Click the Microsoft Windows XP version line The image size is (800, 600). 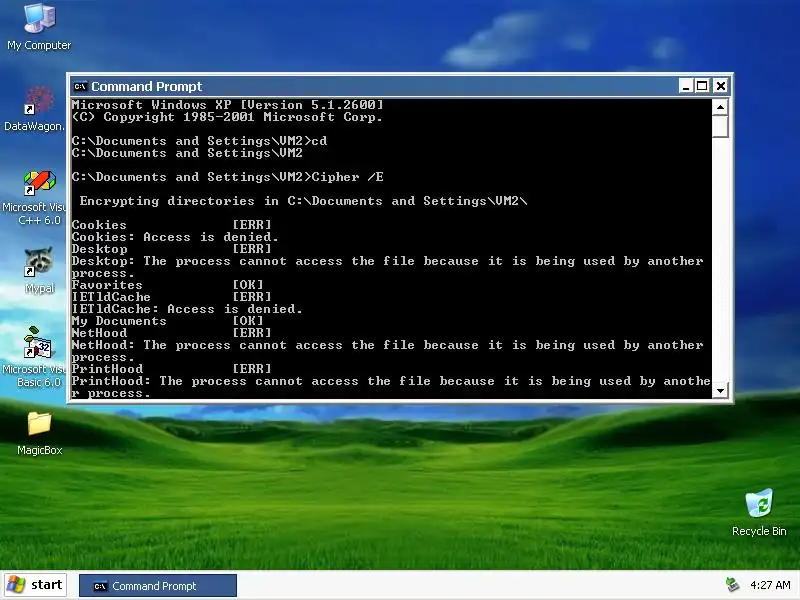tap(228, 105)
